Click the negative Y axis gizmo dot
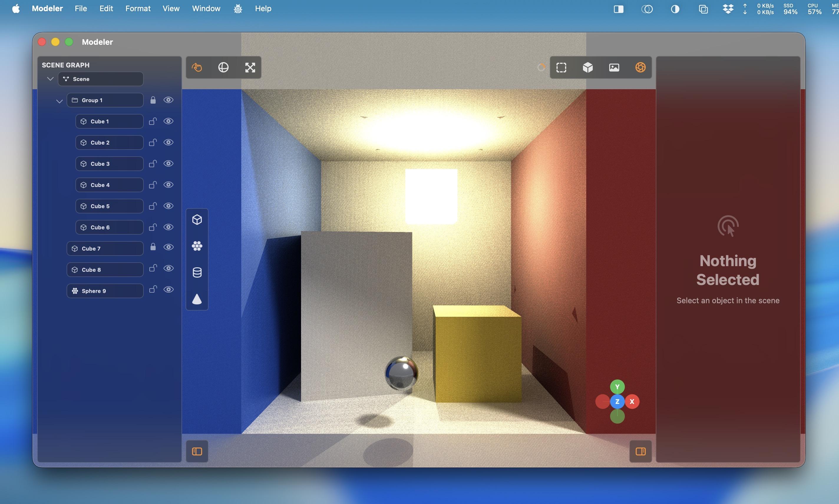The image size is (839, 504). (617, 416)
